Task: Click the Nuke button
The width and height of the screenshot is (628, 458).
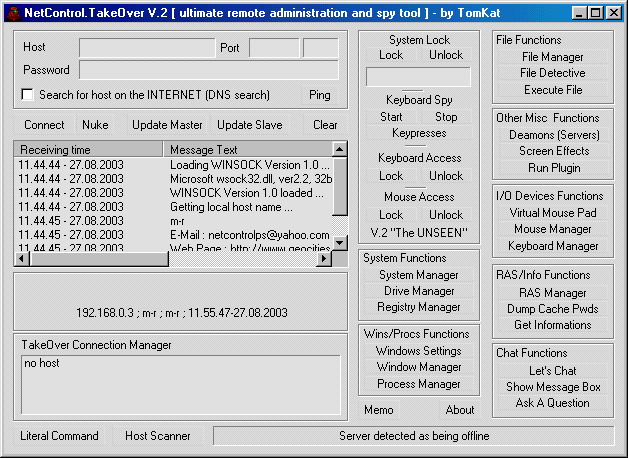Action: pyautogui.click(x=95, y=125)
